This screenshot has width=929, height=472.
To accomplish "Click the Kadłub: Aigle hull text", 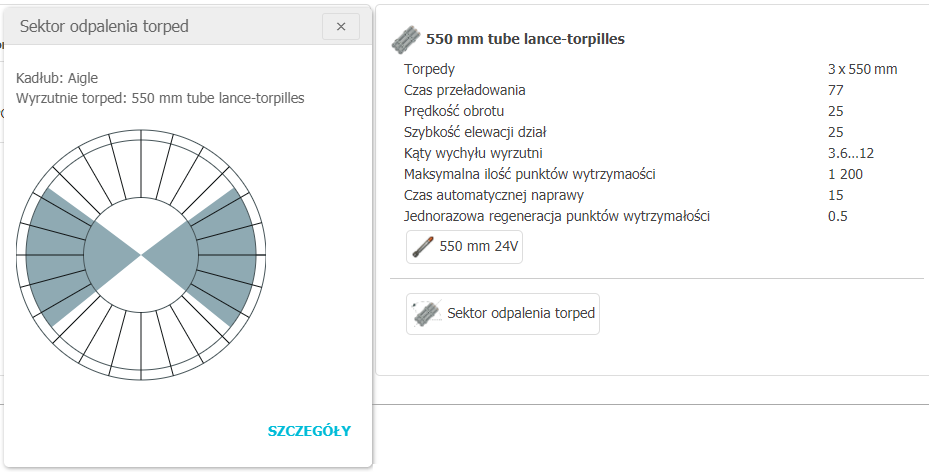I will click(57, 78).
